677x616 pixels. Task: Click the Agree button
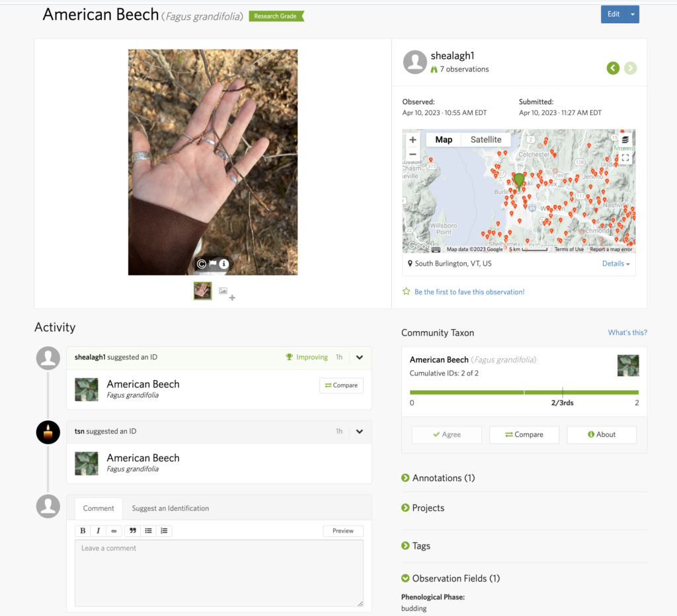click(x=446, y=435)
